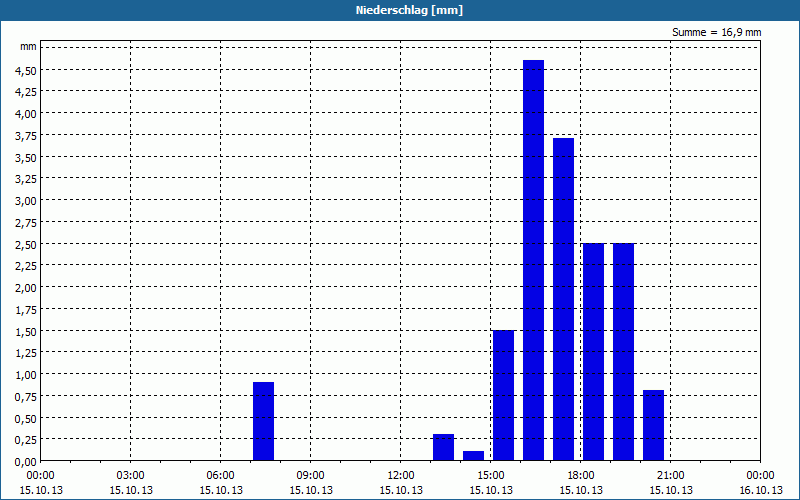The width and height of the screenshot is (800, 500).
Task: Click the 03:00 time label
Action: point(131,476)
